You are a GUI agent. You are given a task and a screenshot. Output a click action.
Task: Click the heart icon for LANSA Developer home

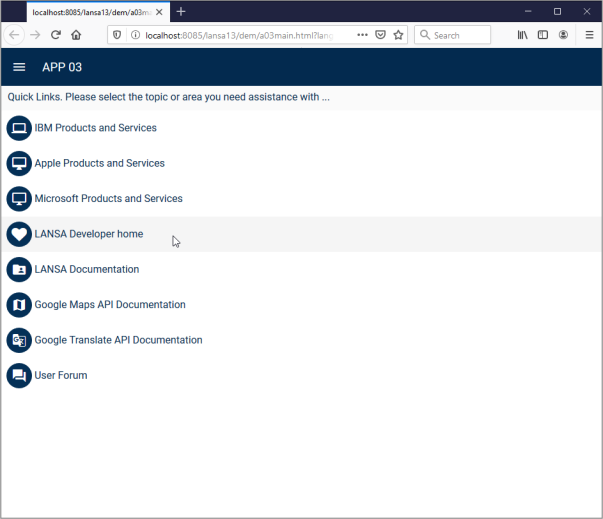(19, 234)
